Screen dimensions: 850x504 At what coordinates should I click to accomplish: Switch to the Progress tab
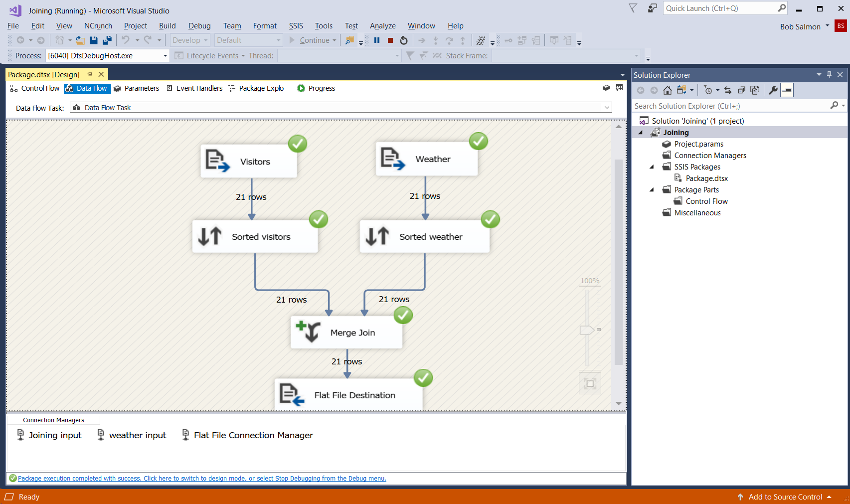[316, 88]
